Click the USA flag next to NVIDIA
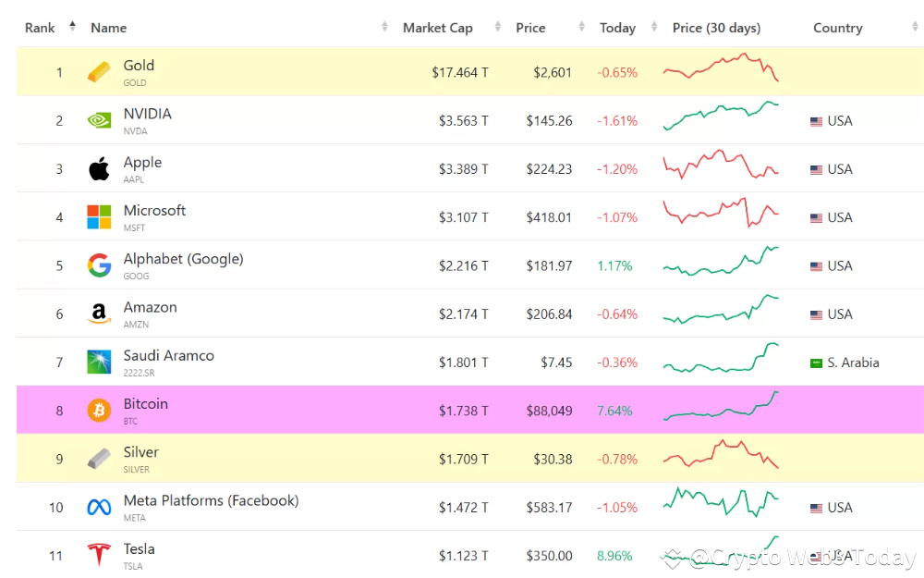 (816, 121)
